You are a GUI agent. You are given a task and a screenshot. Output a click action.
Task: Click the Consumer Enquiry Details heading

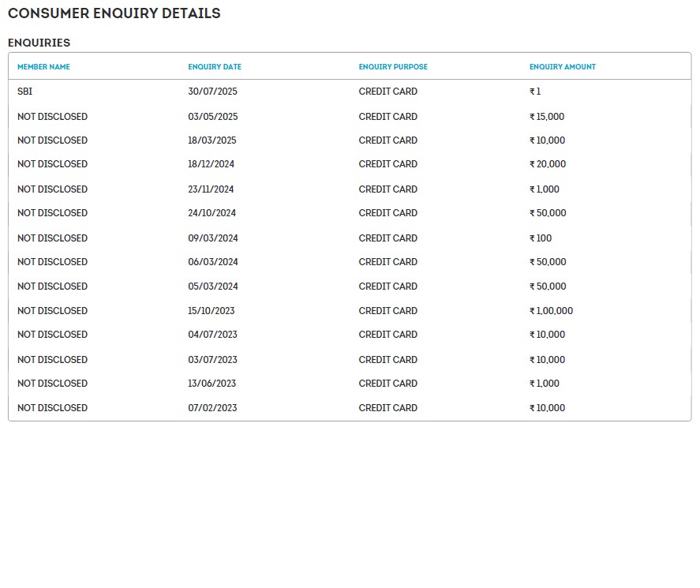click(114, 13)
